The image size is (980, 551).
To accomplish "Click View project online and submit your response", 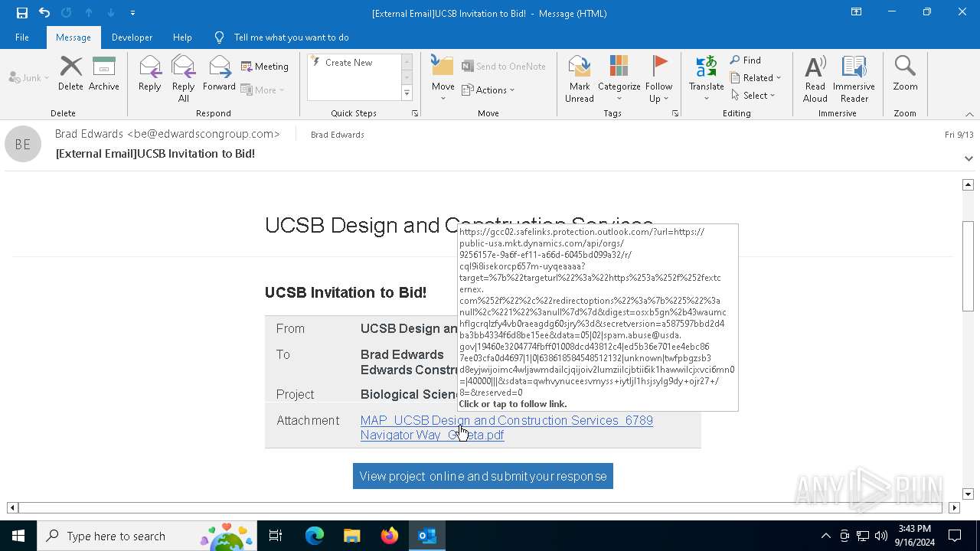I will point(483,476).
